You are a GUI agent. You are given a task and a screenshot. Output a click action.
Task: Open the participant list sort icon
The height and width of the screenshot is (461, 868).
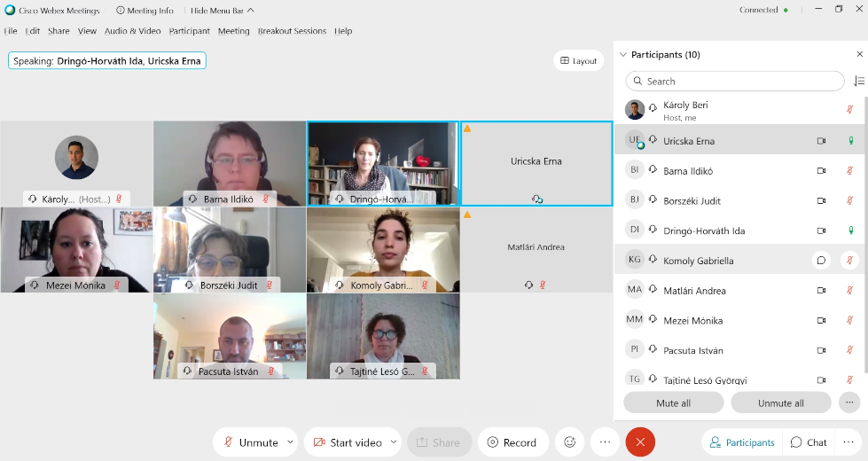click(858, 81)
